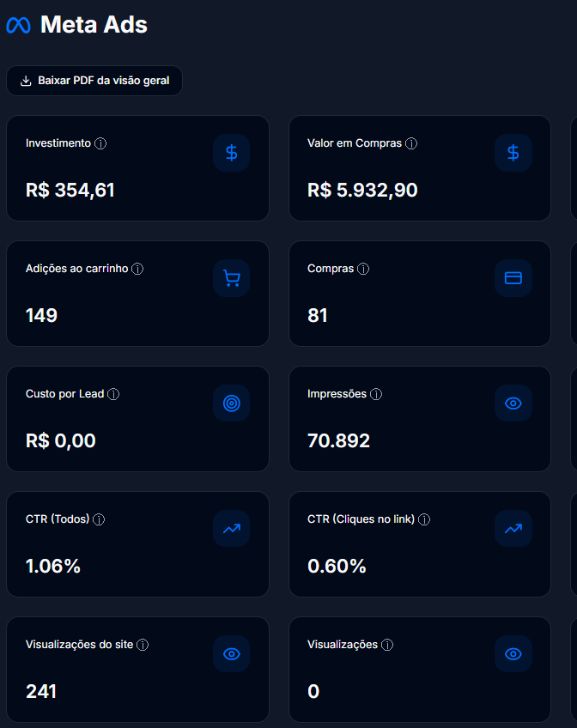The height and width of the screenshot is (728, 577).
Task: Click the trend icon on CTR (Cliques no link)
Action: (x=513, y=529)
